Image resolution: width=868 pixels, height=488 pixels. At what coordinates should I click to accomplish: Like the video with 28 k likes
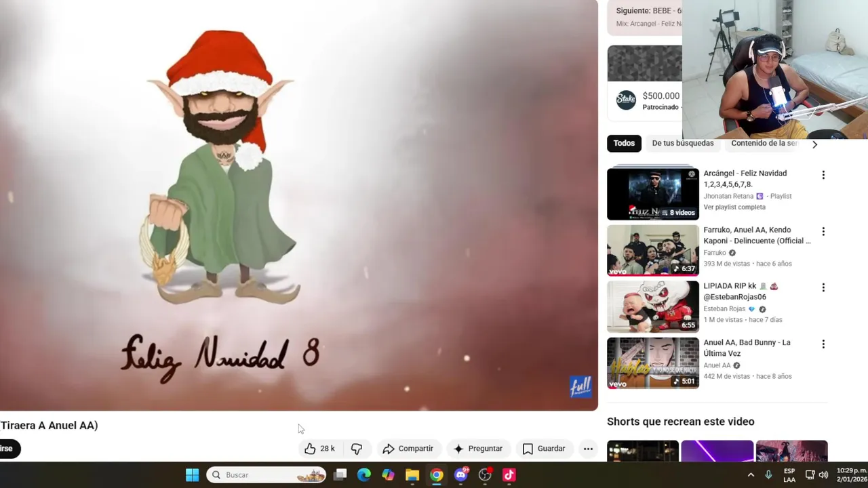(319, 449)
